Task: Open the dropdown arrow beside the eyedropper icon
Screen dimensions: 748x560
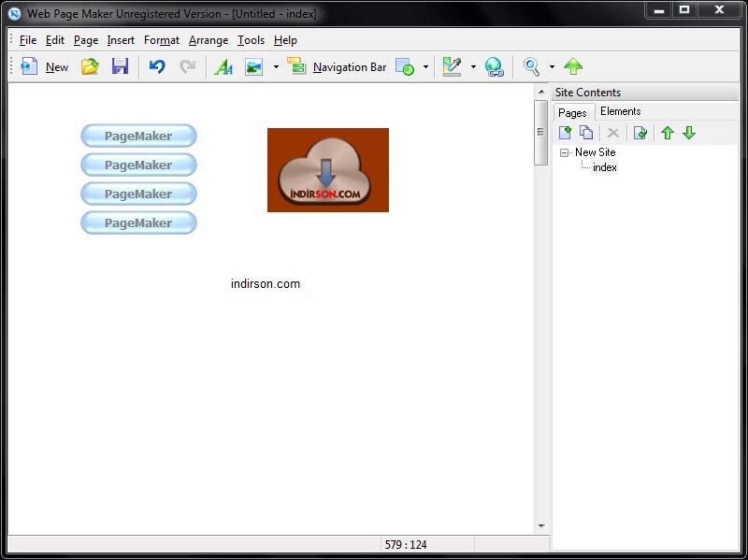Action: (473, 66)
